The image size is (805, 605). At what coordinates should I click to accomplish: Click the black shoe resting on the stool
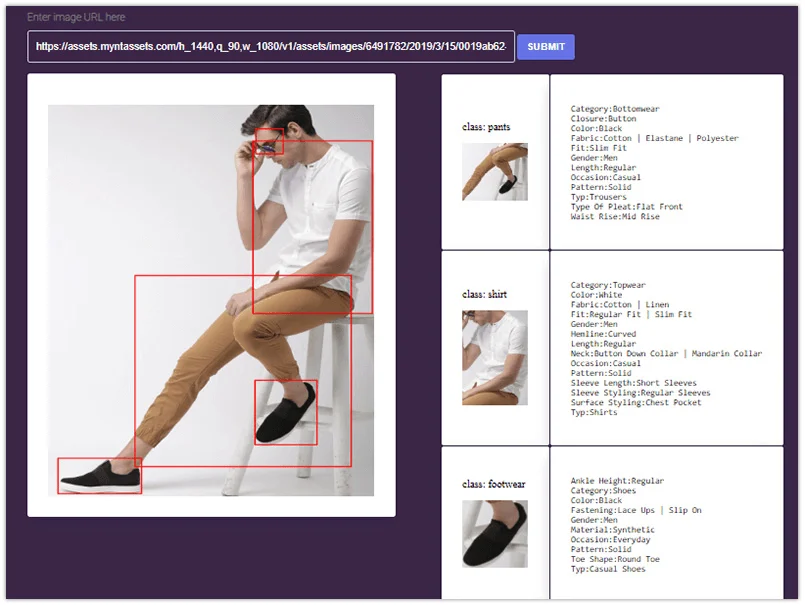[x=286, y=414]
